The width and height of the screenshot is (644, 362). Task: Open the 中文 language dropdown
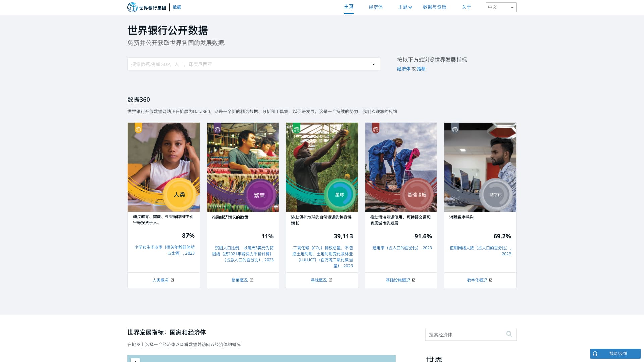click(x=501, y=7)
